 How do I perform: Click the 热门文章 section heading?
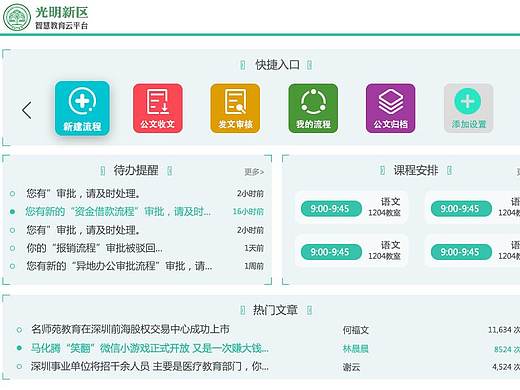coord(275,310)
